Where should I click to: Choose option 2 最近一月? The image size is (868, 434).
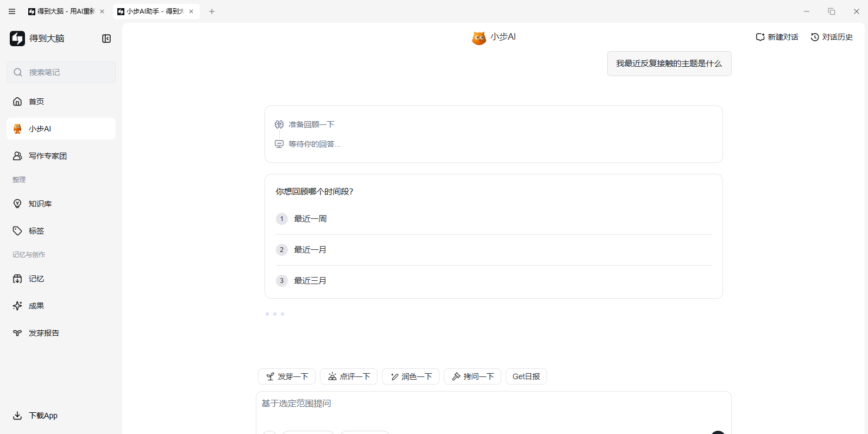coord(493,250)
